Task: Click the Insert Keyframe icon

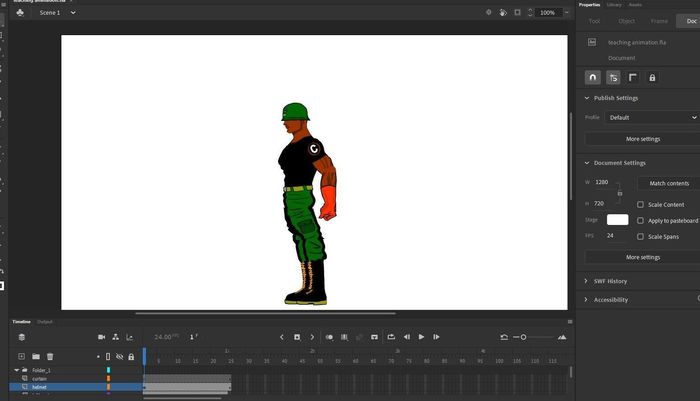Action: click(x=297, y=337)
